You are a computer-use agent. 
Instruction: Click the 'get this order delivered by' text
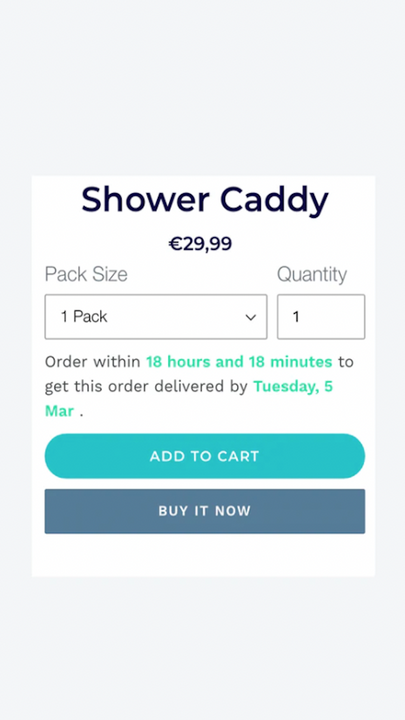click(x=146, y=387)
